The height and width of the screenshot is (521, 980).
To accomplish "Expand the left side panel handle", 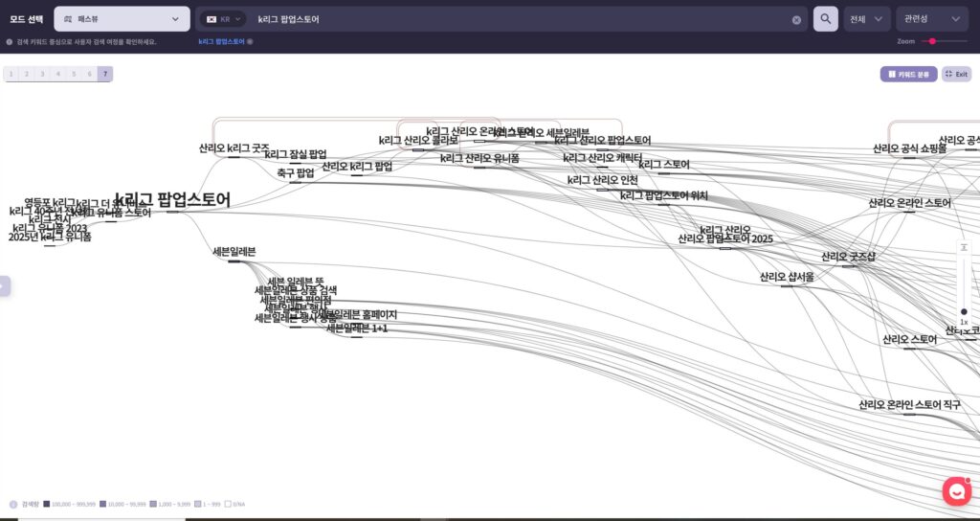I will (x=5, y=285).
